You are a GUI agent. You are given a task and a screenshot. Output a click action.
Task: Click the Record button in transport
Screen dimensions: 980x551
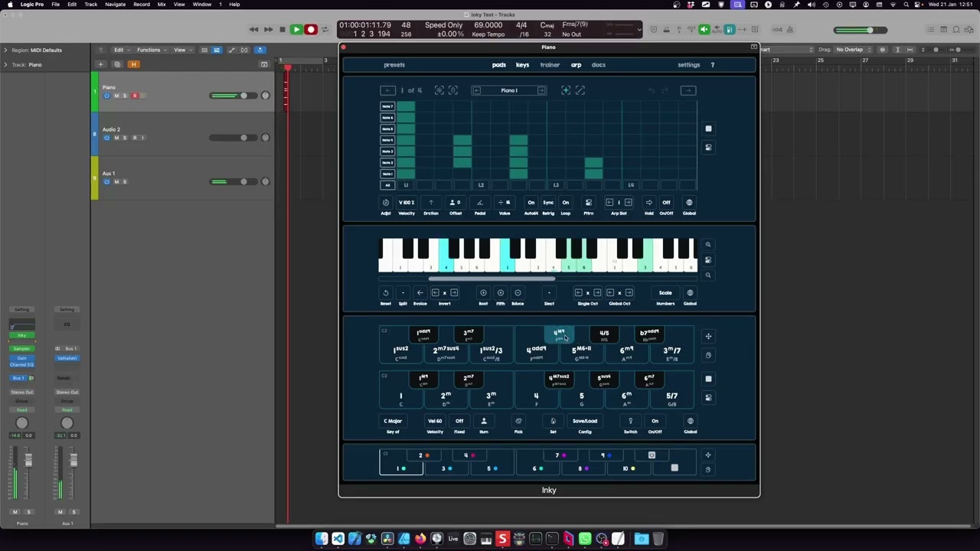[310, 30]
